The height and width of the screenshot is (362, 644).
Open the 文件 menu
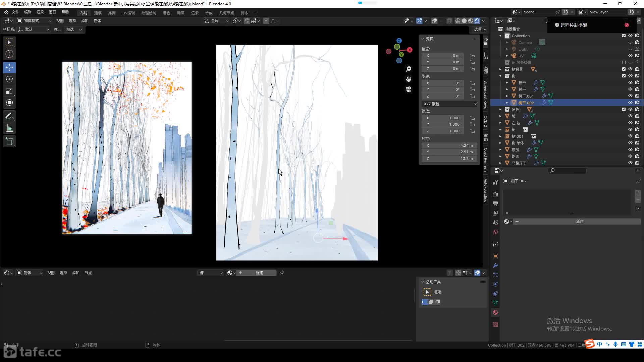[15, 12]
